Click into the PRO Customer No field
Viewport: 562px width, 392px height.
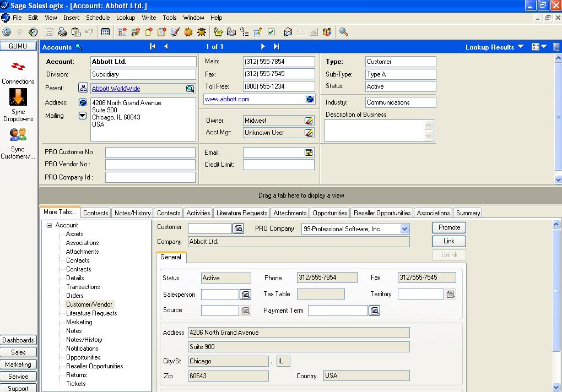click(x=150, y=153)
